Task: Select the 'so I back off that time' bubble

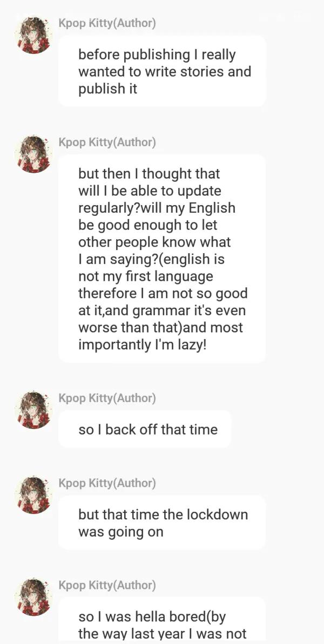Action: (145, 430)
